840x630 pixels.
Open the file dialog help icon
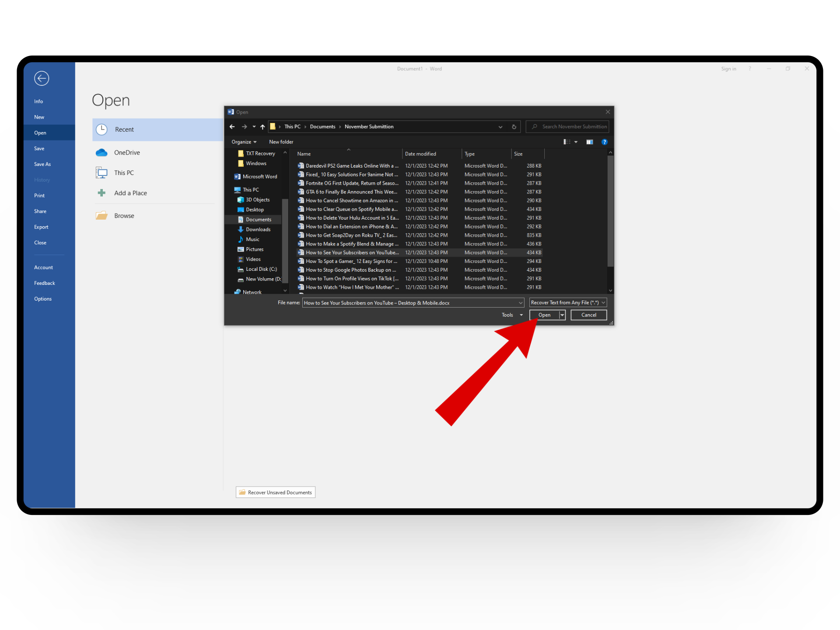[x=605, y=142]
